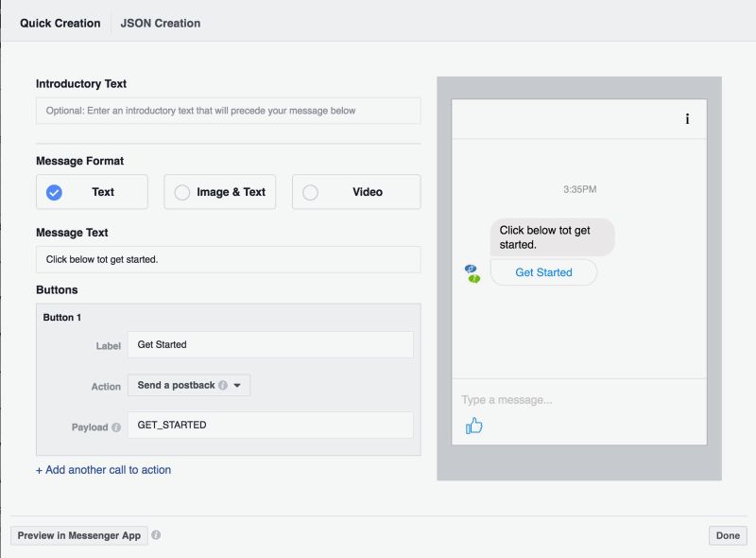The height and width of the screenshot is (558, 756).
Task: Click the Button 1 Label field
Action: 271,344
